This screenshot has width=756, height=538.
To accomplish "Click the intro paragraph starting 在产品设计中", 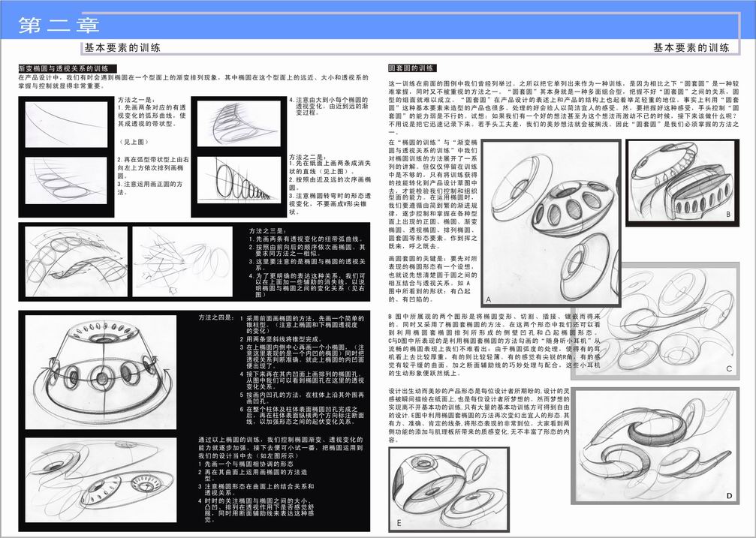I will coord(194,82).
